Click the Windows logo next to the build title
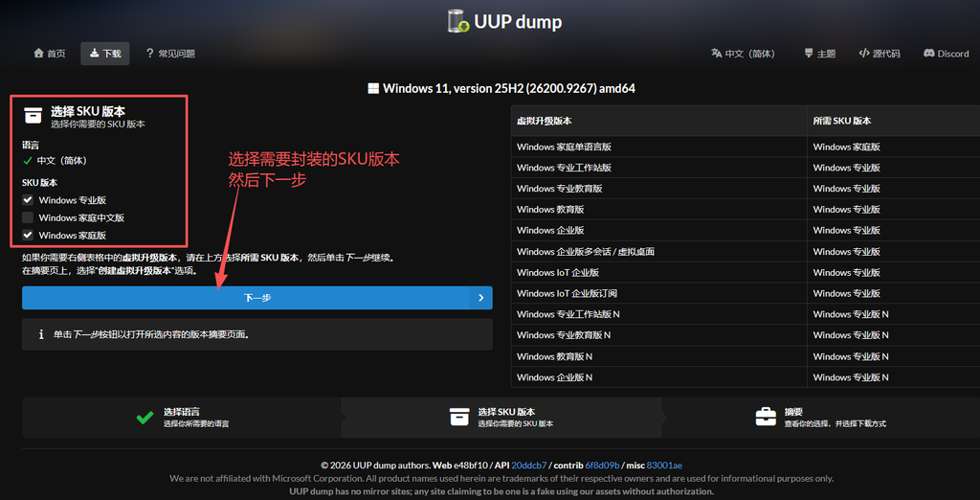980x500 pixels. tap(373, 88)
